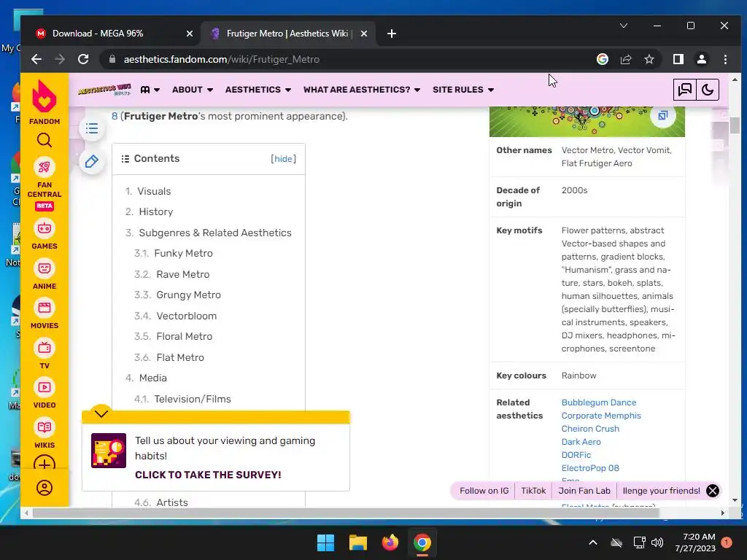Open File Explorer from taskbar
Screen dimensions: 747x560
(357, 542)
